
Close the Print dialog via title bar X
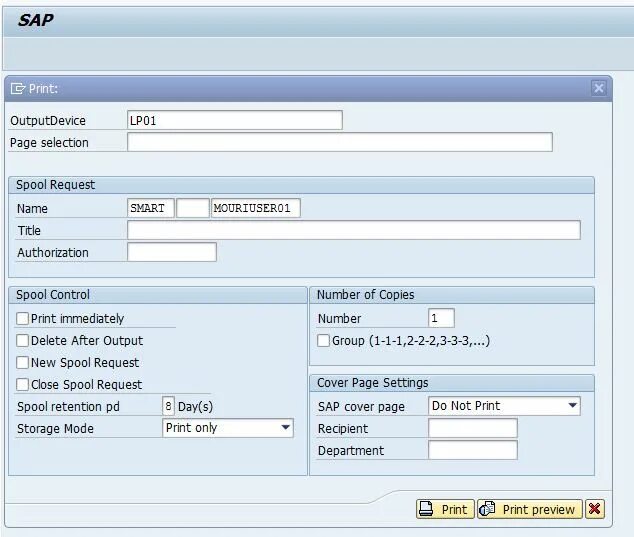599,88
